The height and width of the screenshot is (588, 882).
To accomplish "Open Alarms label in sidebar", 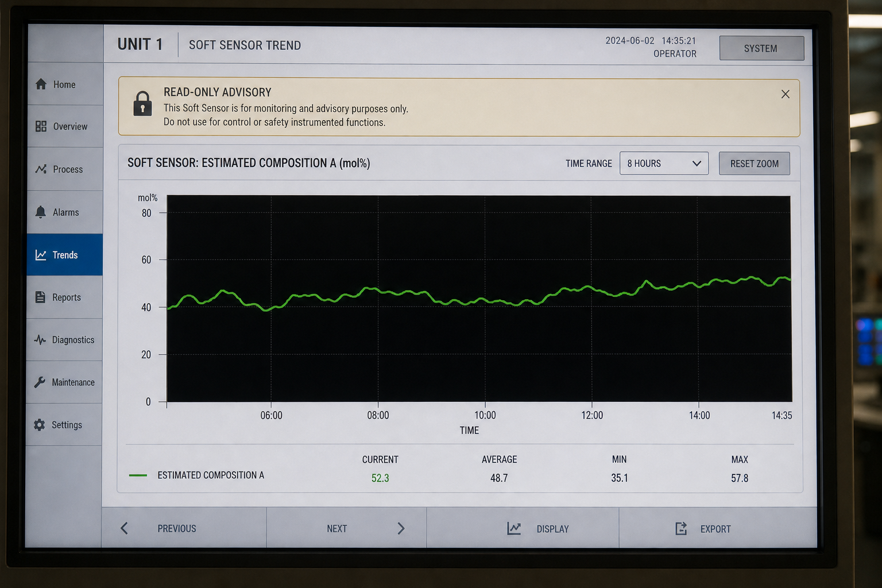I will coord(65,212).
